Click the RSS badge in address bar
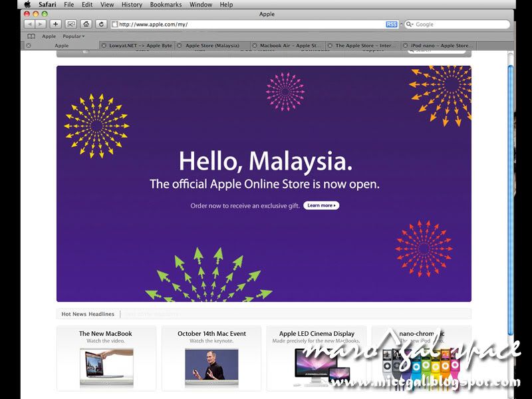This screenshot has height=399, width=532. pyautogui.click(x=392, y=25)
